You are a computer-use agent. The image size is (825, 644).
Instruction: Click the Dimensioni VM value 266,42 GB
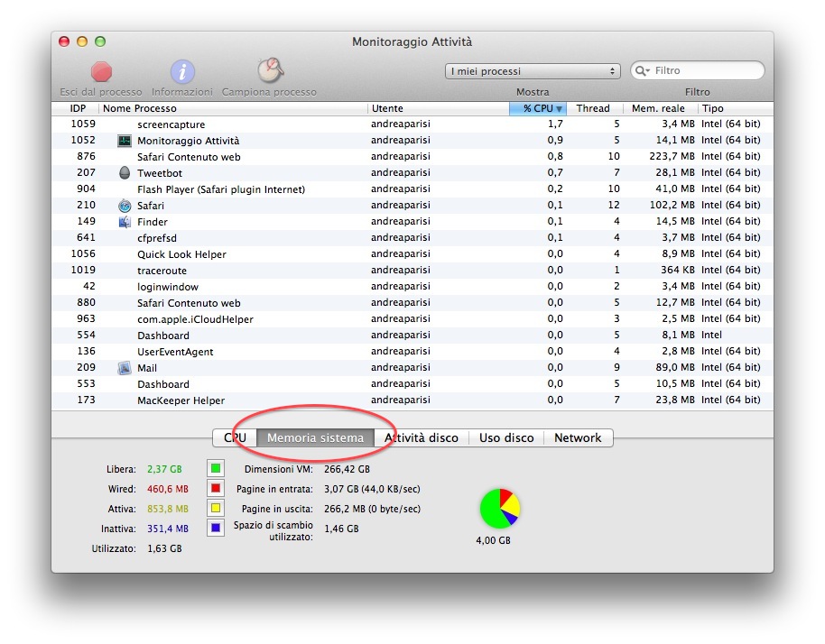pos(347,469)
